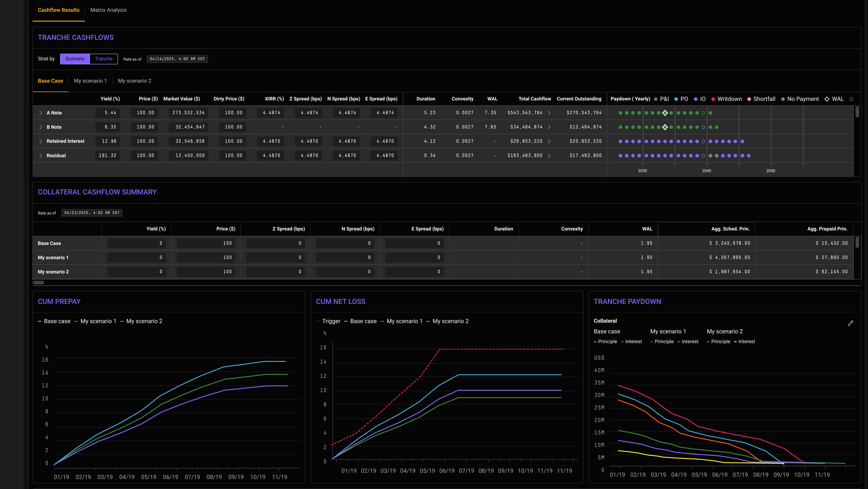Click My scenario 2 Z Spread input
The height and width of the screenshot is (489, 868).
[x=275, y=272]
